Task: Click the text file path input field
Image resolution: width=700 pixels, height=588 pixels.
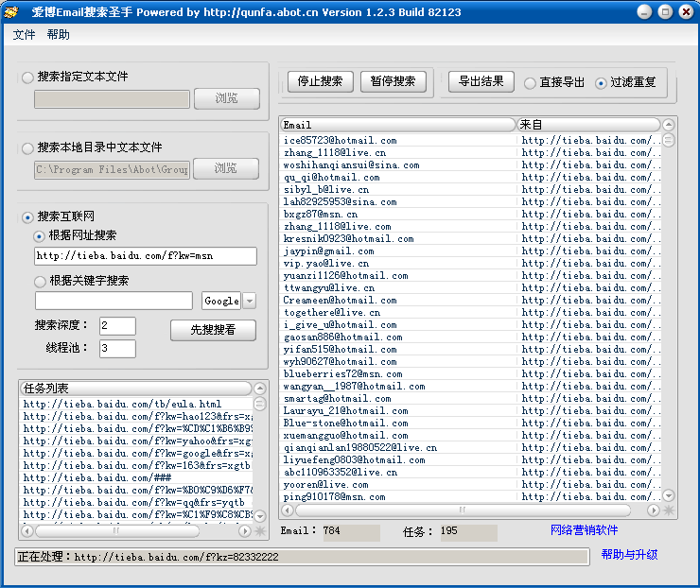Action: (x=112, y=99)
